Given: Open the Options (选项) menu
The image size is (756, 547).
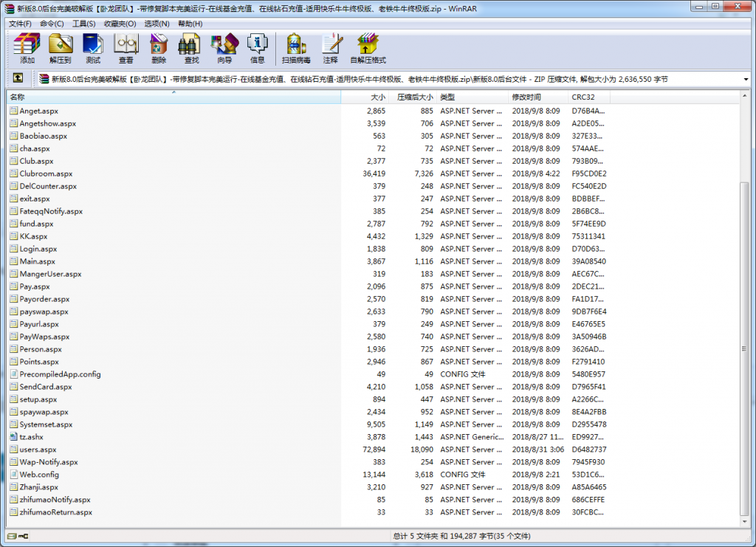Looking at the screenshot, I should 157,24.
